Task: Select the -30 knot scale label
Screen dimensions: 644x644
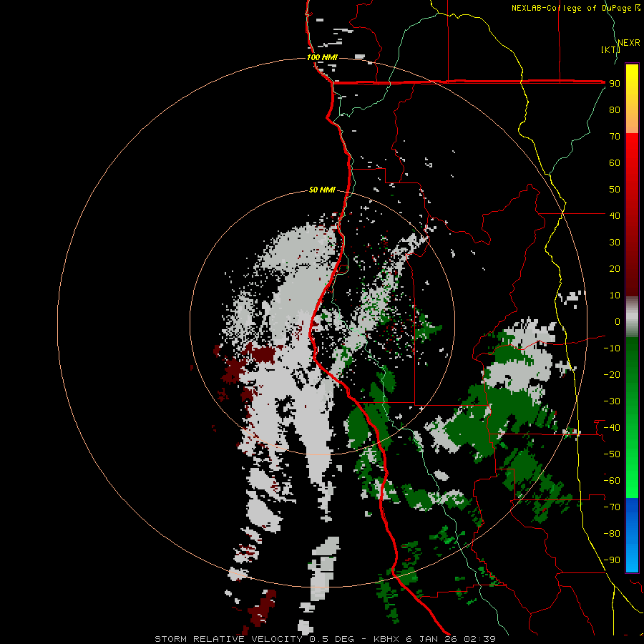Action: pos(612,401)
